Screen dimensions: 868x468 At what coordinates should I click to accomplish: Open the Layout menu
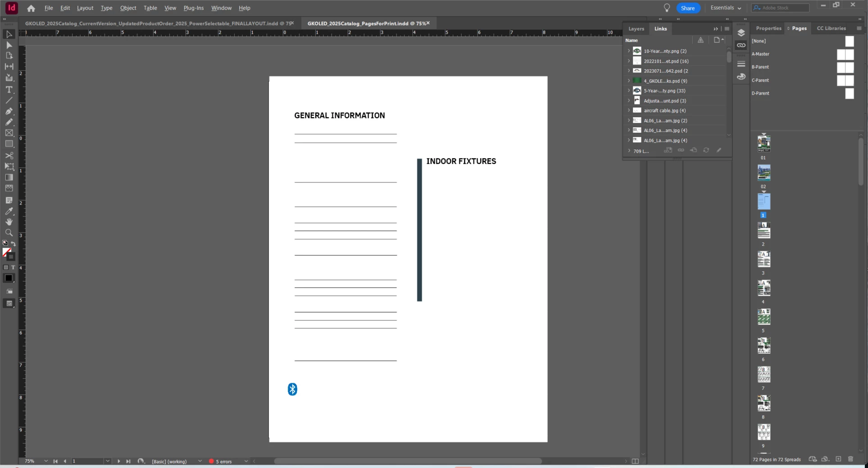[x=85, y=8]
